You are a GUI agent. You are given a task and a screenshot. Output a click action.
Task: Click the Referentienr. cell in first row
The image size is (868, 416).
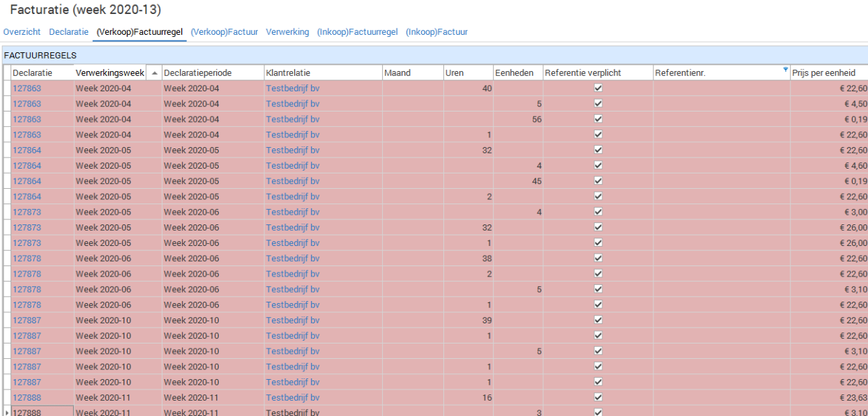(x=721, y=88)
